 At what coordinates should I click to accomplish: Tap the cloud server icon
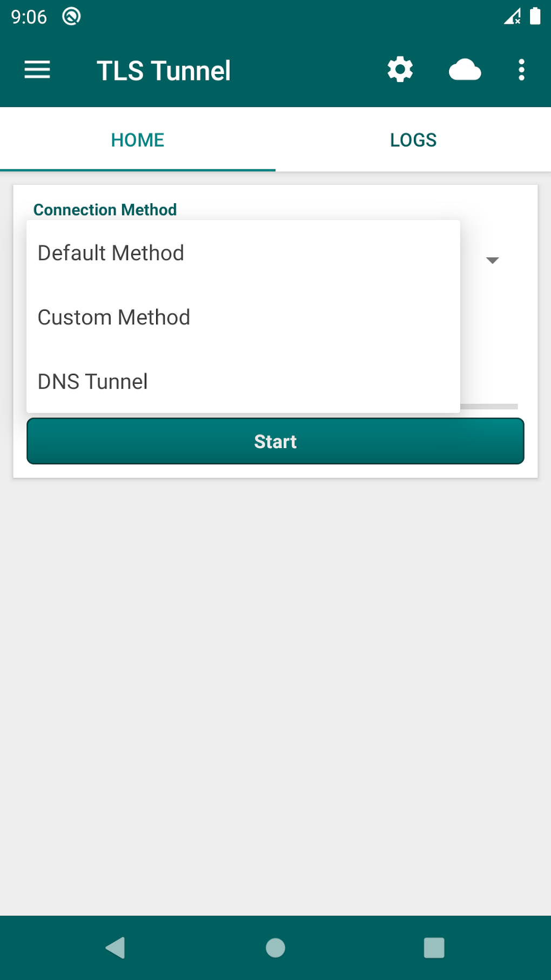(x=465, y=70)
